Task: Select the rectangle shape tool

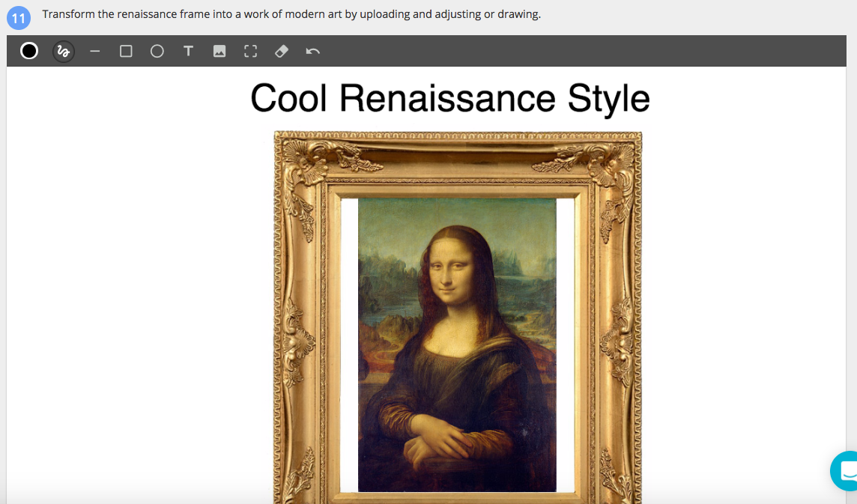Action: 127,52
